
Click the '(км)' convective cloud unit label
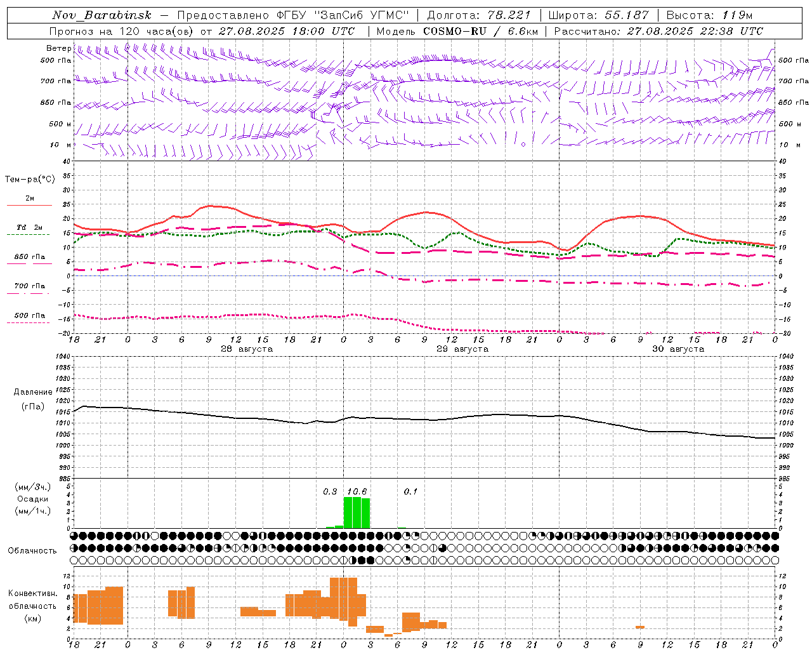[33, 618]
